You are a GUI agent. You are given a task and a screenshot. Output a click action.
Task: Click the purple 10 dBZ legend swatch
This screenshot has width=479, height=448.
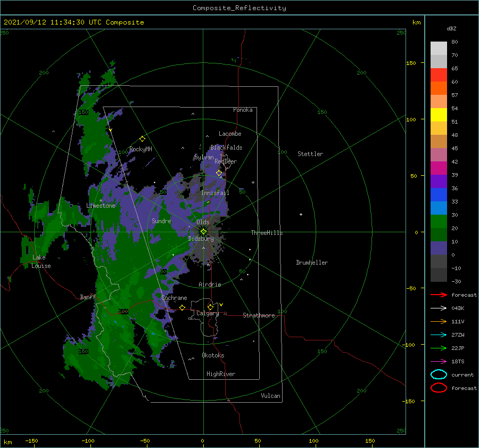439,248
